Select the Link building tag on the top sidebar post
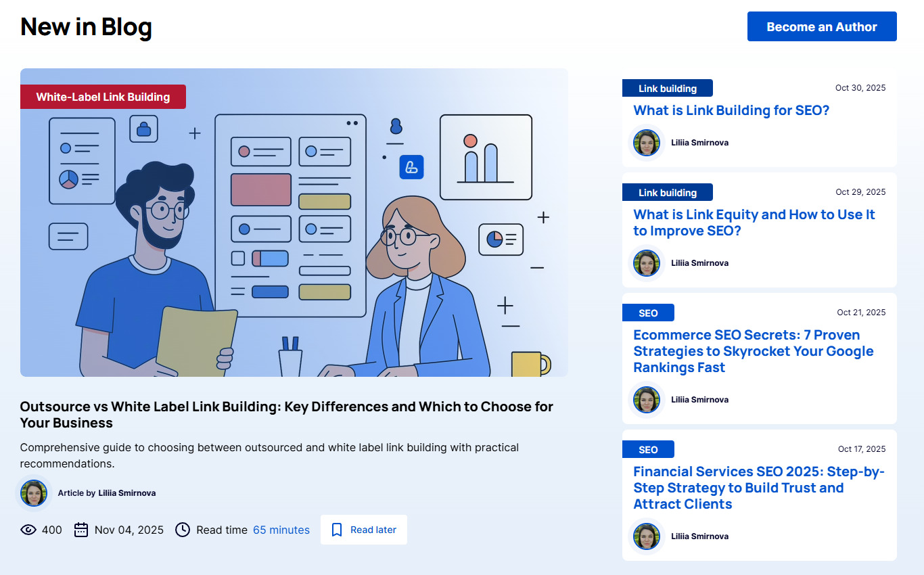The image size is (924, 575). (x=667, y=88)
